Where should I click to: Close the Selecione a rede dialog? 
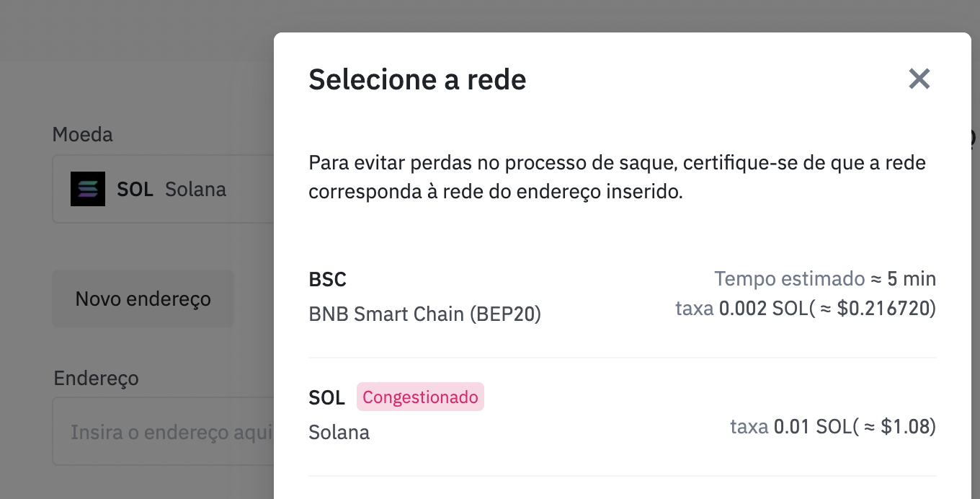coord(919,79)
